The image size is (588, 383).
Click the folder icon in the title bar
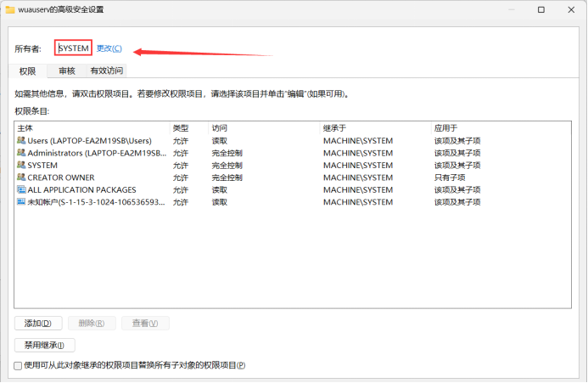[x=10, y=9]
